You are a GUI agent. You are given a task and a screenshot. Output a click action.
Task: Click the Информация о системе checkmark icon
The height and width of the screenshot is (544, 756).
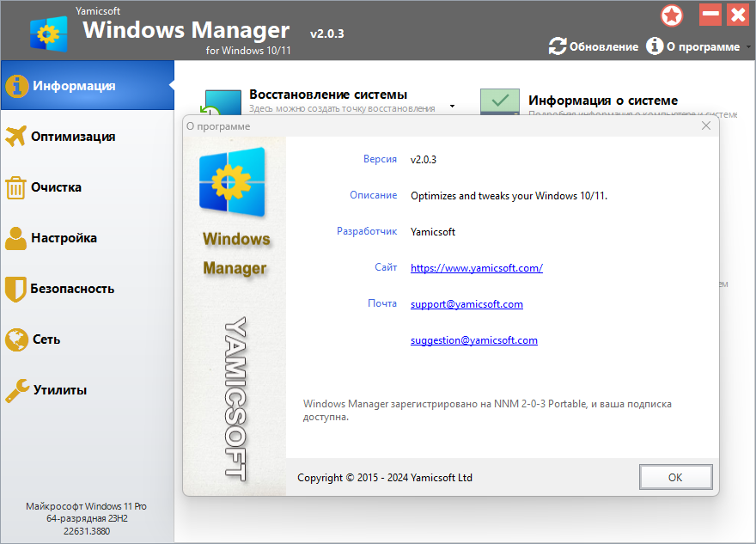tap(500, 101)
